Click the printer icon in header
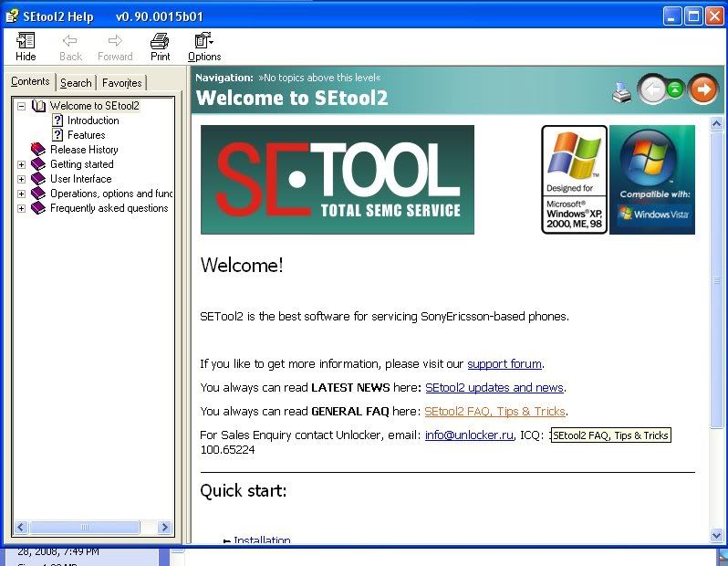The image size is (728, 566). click(621, 91)
